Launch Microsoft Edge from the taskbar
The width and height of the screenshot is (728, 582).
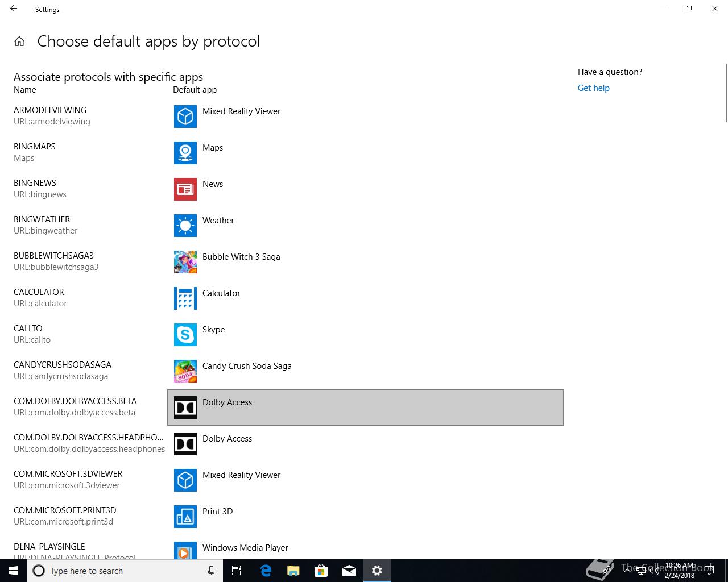click(x=266, y=571)
